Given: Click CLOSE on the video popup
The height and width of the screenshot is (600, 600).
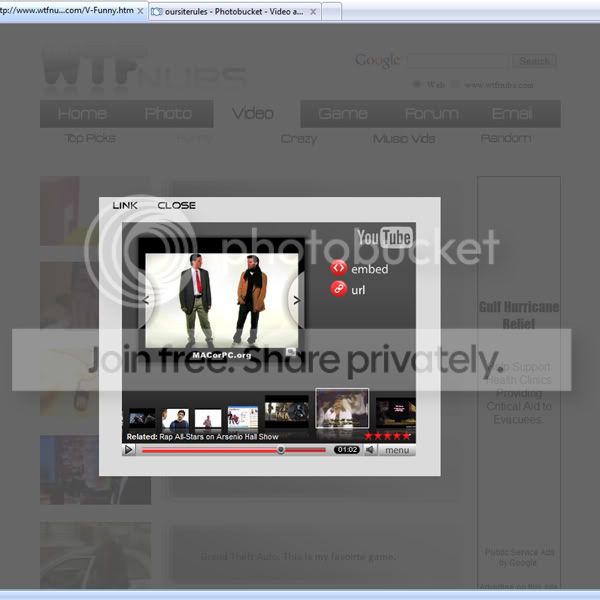Looking at the screenshot, I should (x=176, y=205).
